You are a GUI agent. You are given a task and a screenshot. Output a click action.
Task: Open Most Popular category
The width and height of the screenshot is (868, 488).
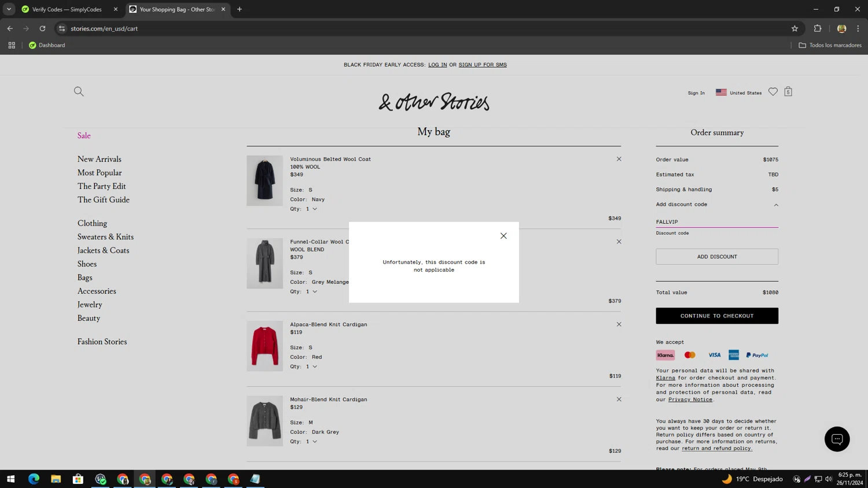coord(100,172)
